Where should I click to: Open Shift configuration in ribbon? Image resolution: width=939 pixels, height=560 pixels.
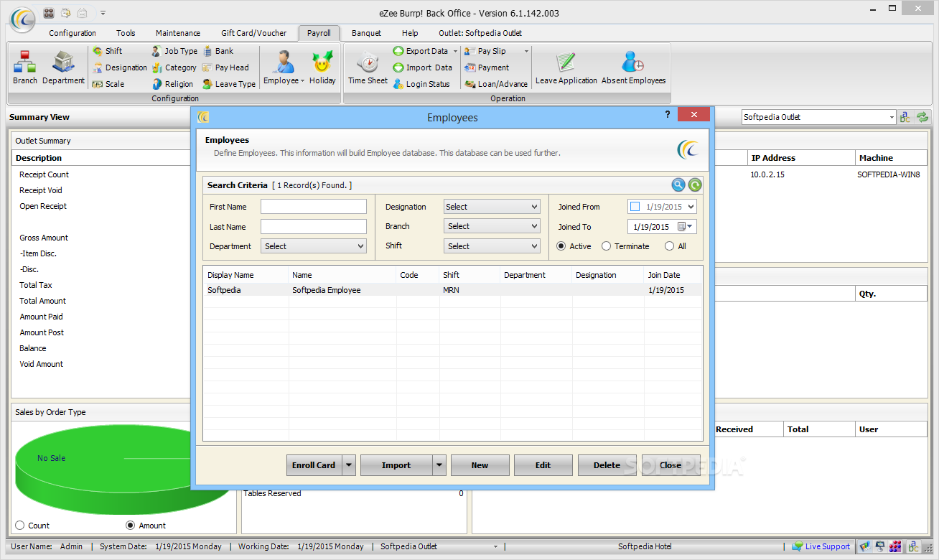pos(107,51)
